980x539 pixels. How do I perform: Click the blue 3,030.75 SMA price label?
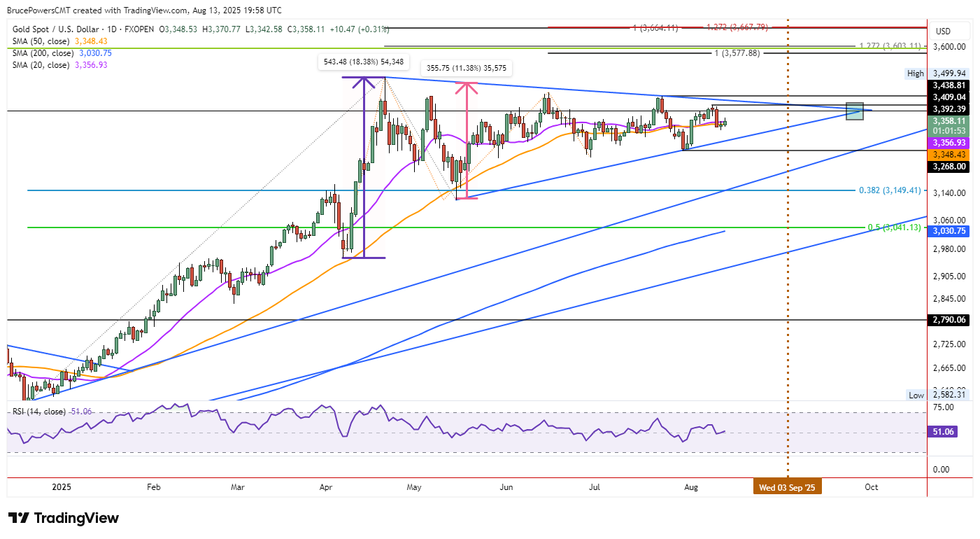(x=950, y=230)
